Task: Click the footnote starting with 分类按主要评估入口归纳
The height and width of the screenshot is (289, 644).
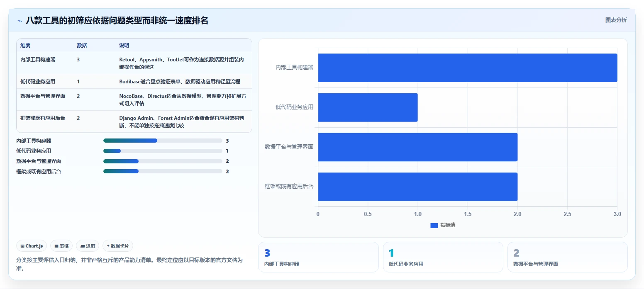Action: (x=129, y=264)
